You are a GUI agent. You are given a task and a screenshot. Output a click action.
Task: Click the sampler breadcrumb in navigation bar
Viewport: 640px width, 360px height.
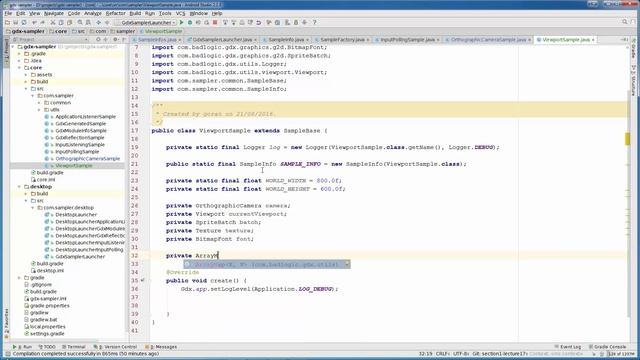(x=122, y=31)
